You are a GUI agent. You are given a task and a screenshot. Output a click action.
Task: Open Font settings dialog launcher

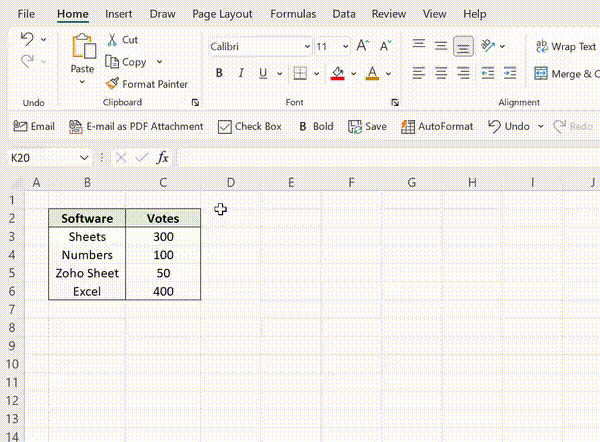tap(395, 102)
